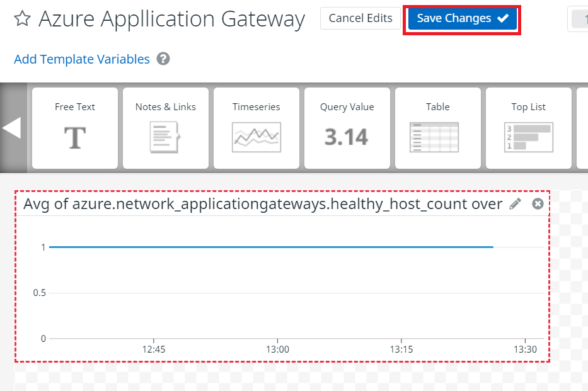Collapse widget tray with left arrow
Viewport: 588px width, 391px height.
(12, 128)
